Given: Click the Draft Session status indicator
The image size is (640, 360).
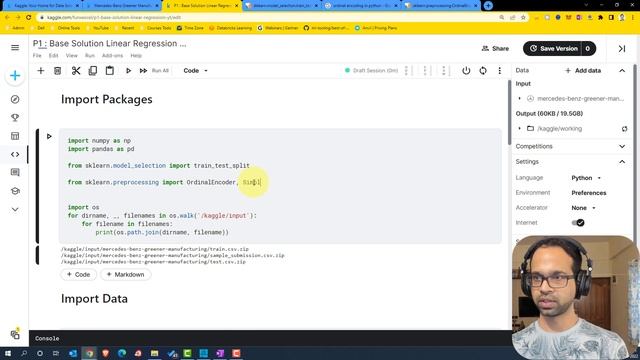Looking at the screenshot, I should (371, 71).
